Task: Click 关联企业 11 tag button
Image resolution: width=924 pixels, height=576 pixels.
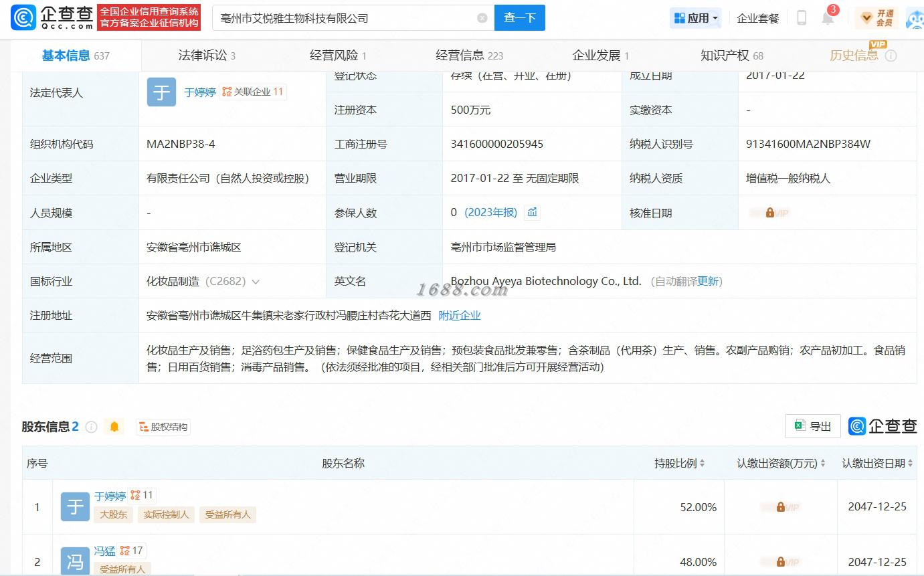Action: pos(254,92)
